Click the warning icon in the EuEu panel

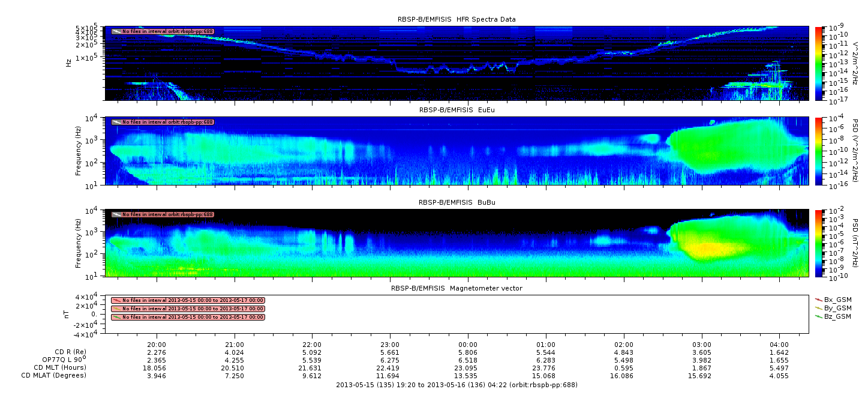[116, 122]
